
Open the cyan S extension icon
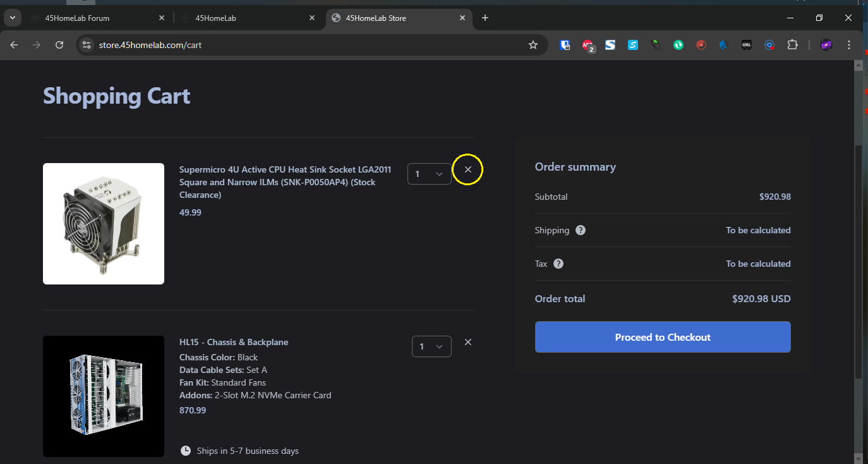(633, 45)
